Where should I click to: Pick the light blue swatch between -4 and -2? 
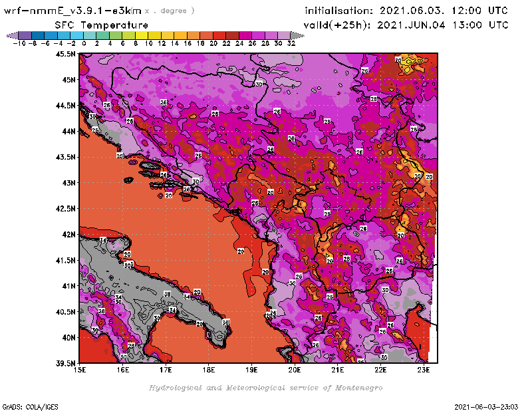tap(64, 35)
